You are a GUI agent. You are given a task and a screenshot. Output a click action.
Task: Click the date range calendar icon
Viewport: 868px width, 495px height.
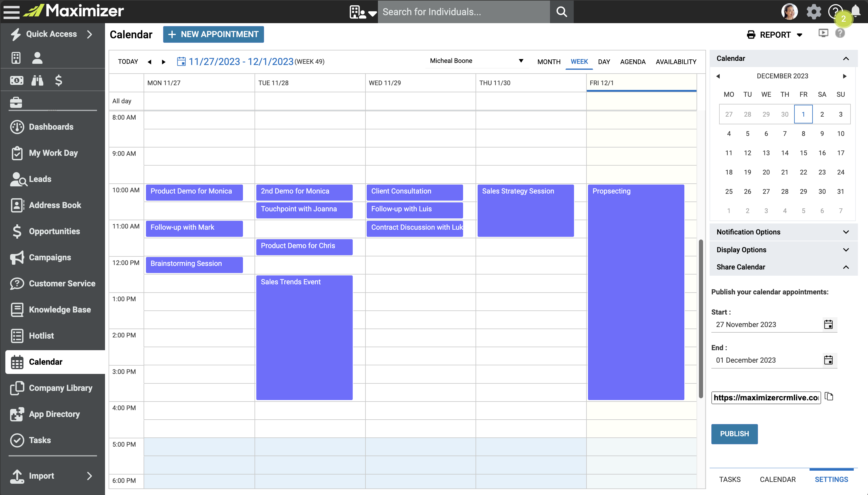click(182, 61)
